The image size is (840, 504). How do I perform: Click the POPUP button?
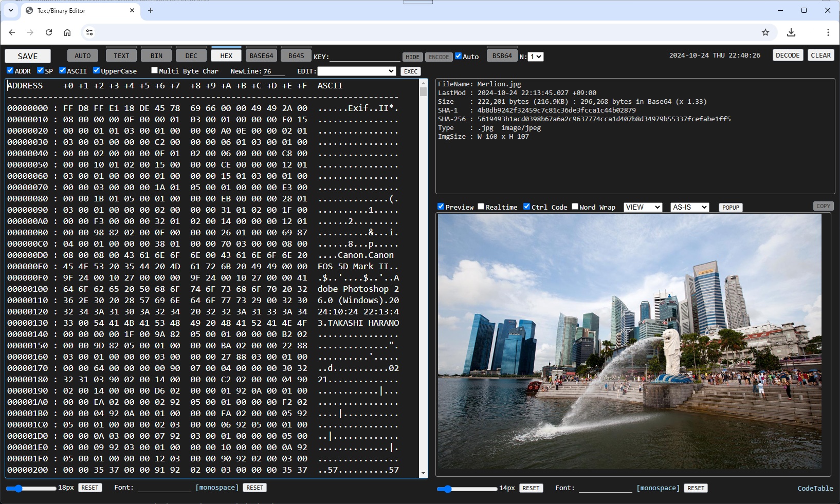[731, 208]
